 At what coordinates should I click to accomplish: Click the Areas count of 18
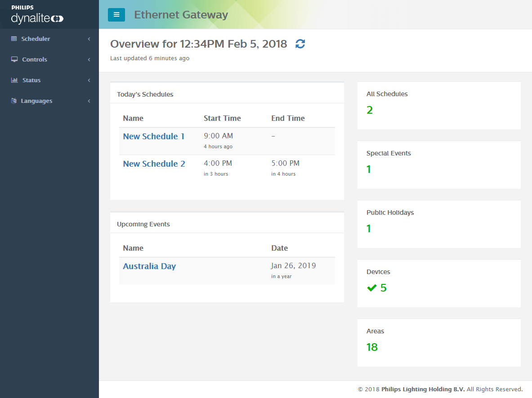(372, 347)
